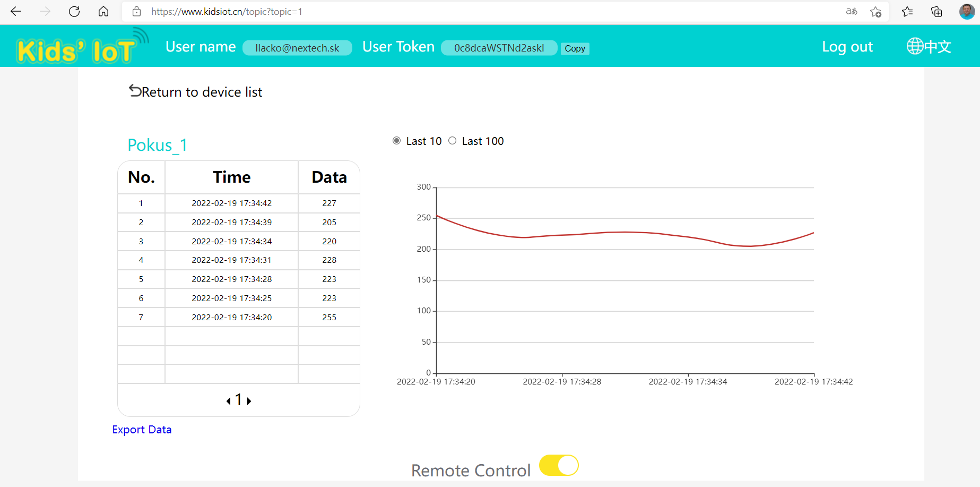
Task: Add this page to favorites star
Action: coord(875,12)
